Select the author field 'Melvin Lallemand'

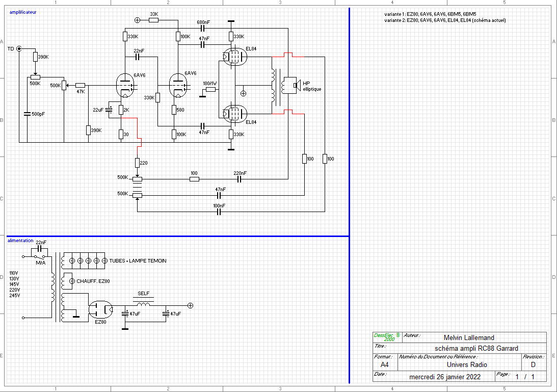(469, 337)
